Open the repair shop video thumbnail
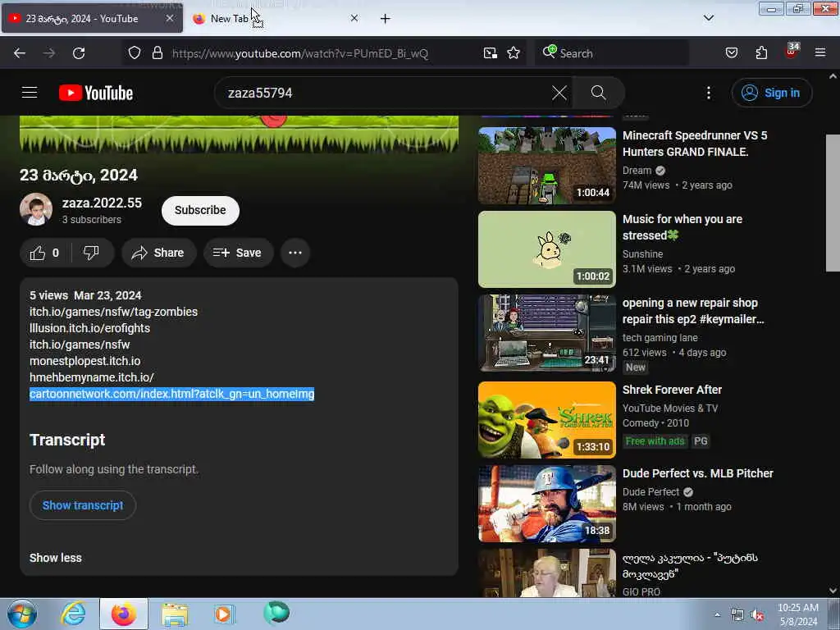The image size is (840, 630). point(547,333)
